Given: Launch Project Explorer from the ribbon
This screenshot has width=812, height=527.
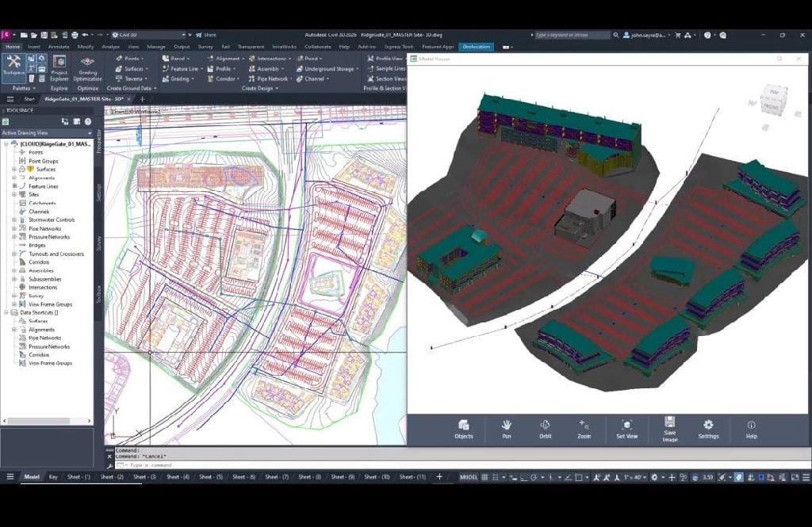Looking at the screenshot, I should [59, 67].
